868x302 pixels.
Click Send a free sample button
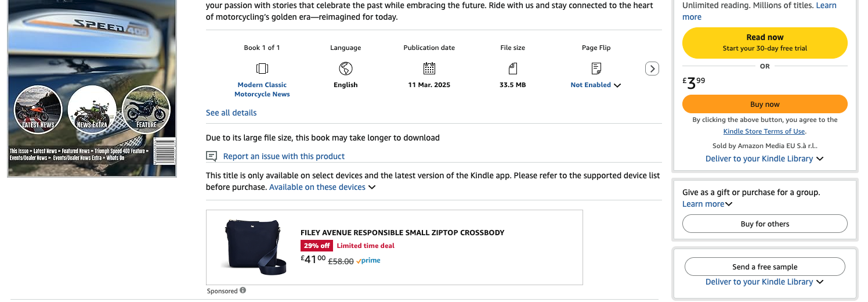click(x=765, y=267)
